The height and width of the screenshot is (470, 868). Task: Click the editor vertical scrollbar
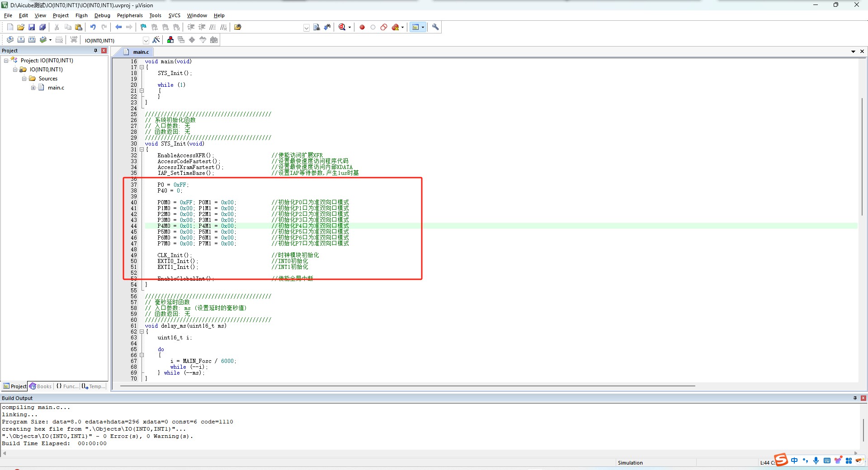point(862,158)
